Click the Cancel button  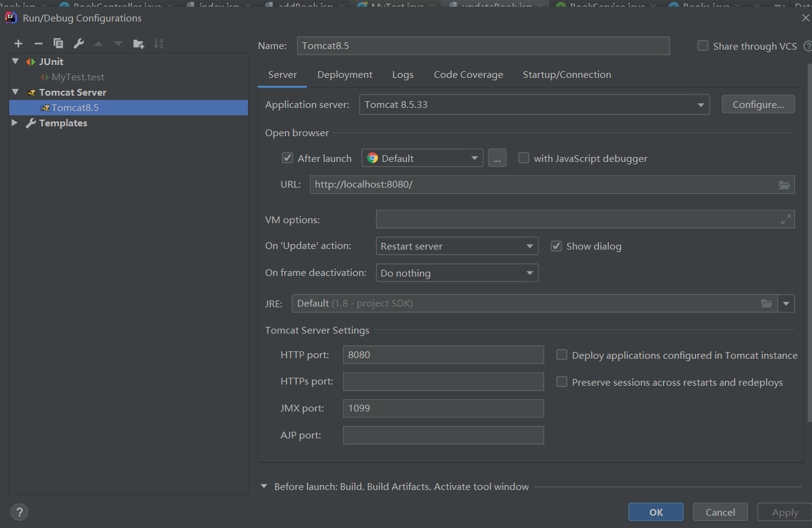click(x=721, y=512)
